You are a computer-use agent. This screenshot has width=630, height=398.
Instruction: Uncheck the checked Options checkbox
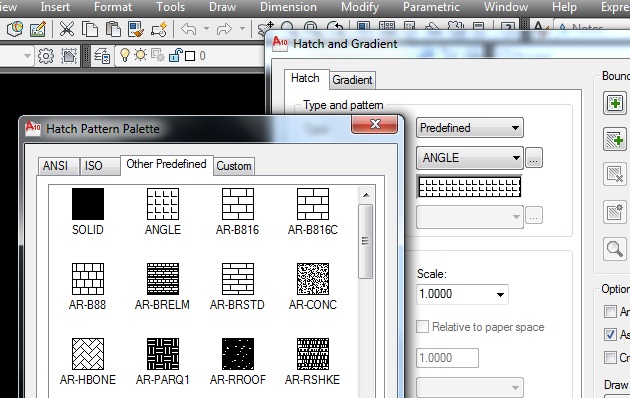[x=610, y=334]
